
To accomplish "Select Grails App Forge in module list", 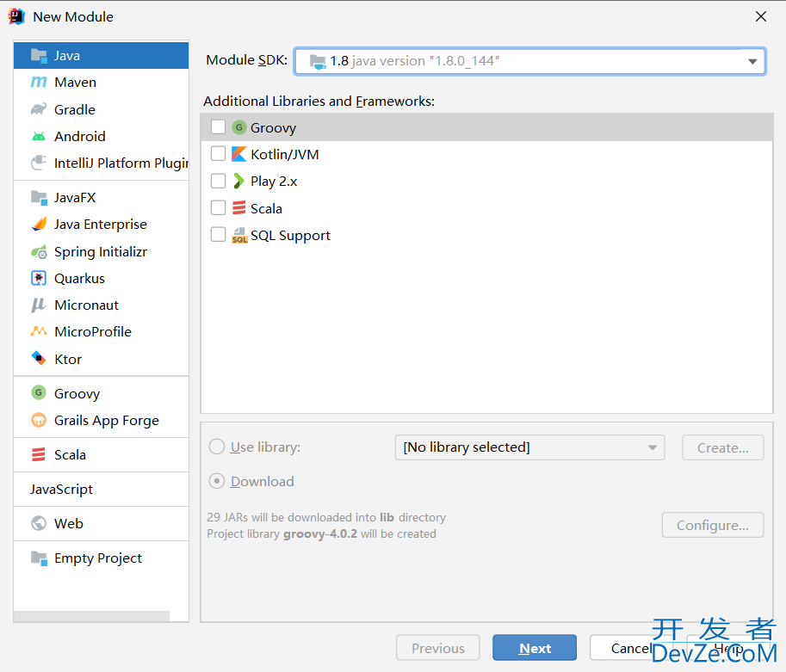I will click(102, 420).
